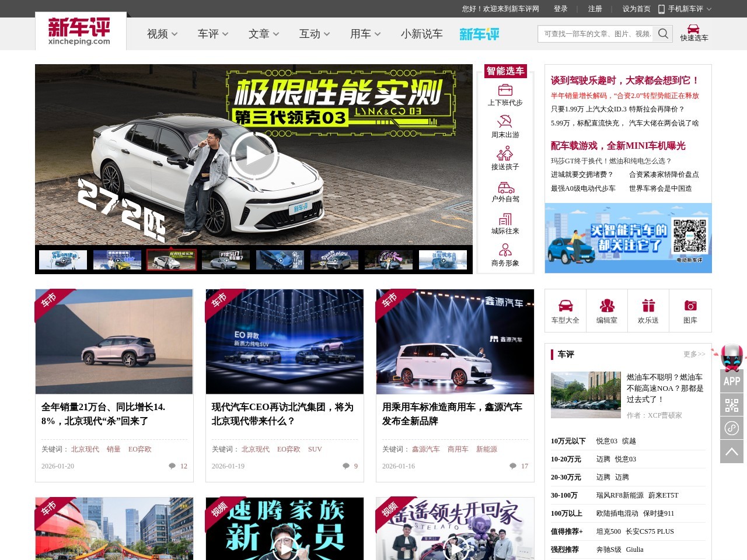Select the first carousel thumbnail
This screenshot has height=560, width=747.
[63, 260]
